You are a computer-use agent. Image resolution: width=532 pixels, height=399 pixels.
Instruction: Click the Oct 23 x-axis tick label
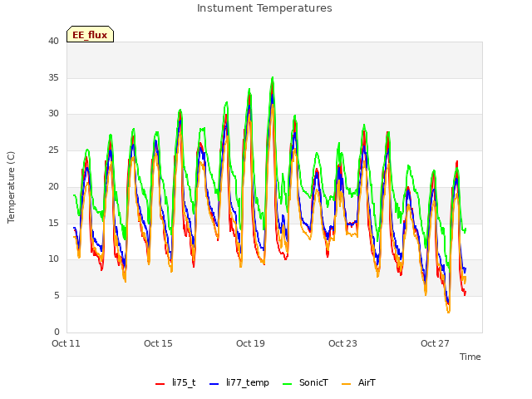point(342,343)
